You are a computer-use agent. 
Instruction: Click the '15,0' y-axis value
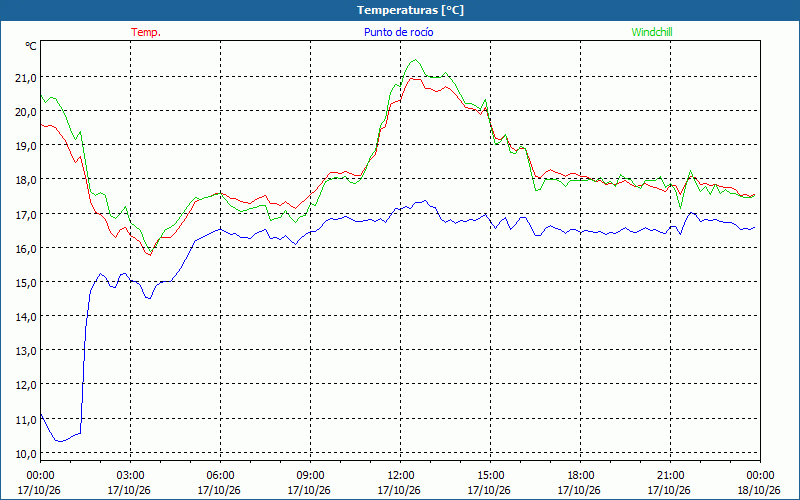[x=27, y=283]
